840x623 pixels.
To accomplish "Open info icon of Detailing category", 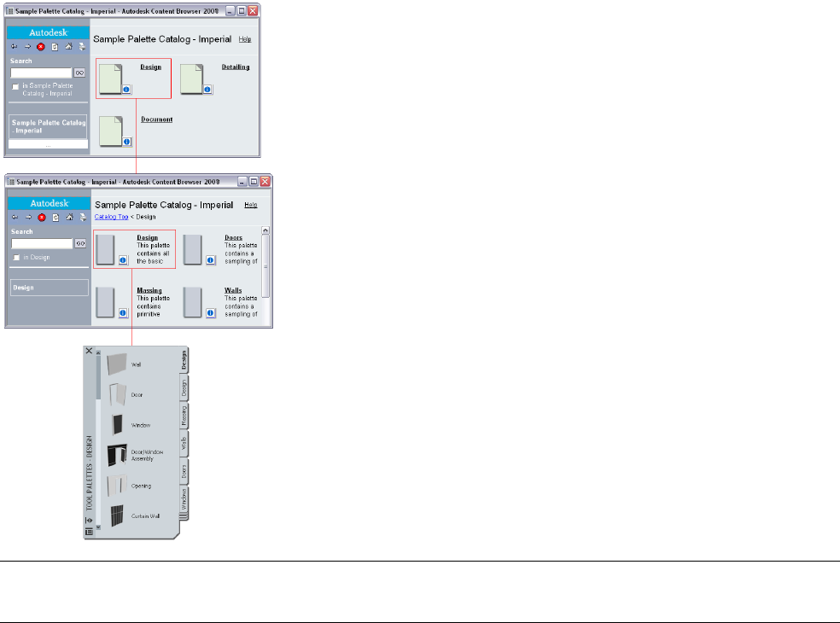I will tap(207, 90).
